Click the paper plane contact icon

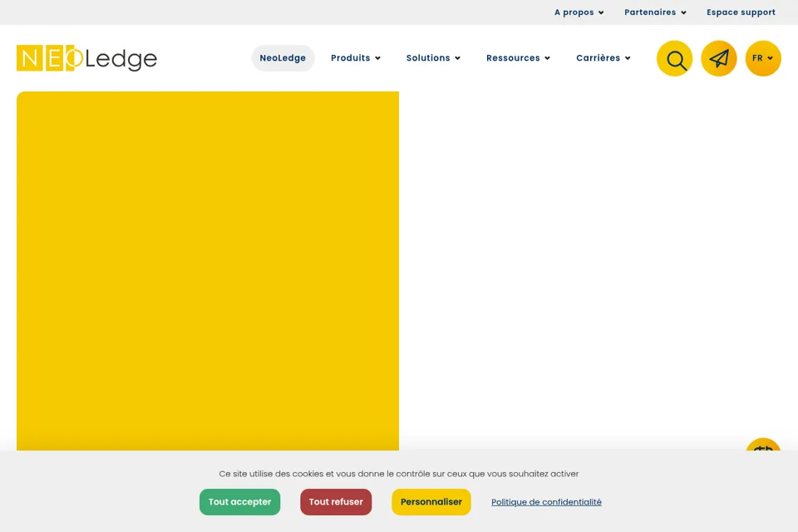pos(718,58)
